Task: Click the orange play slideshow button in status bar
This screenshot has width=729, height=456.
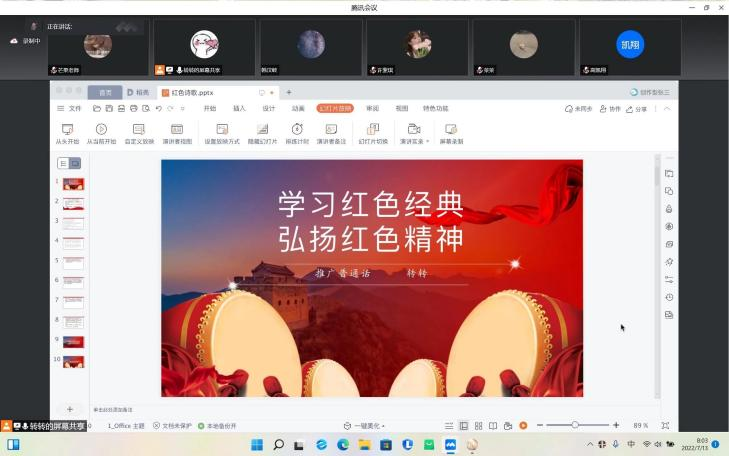Action: point(523,425)
